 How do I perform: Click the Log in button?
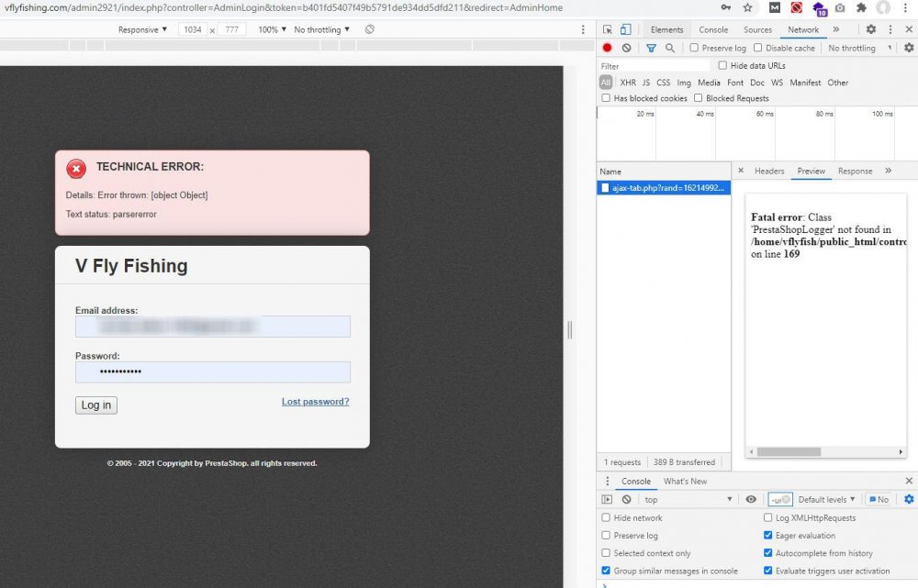pyautogui.click(x=96, y=405)
